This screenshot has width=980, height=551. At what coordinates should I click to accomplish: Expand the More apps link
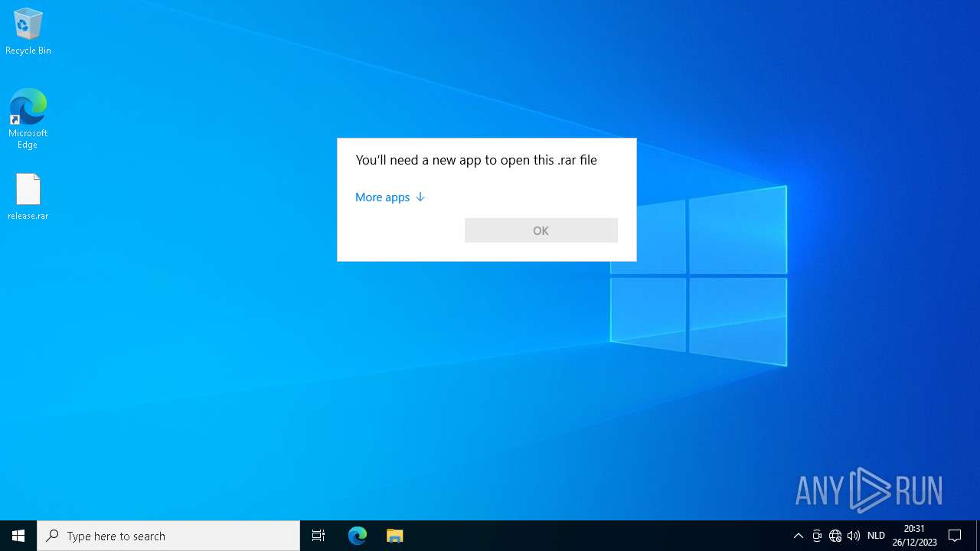(x=390, y=197)
